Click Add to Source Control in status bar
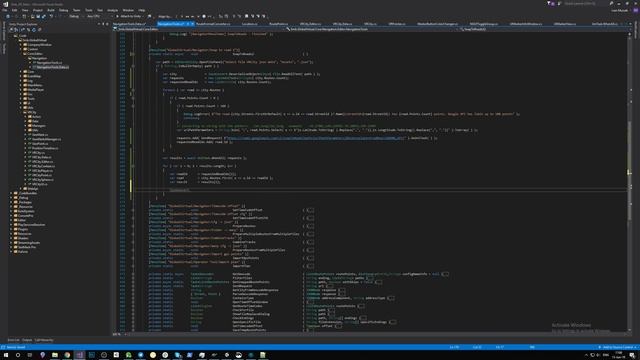Viewport: 640px width, 360px height. (618, 347)
